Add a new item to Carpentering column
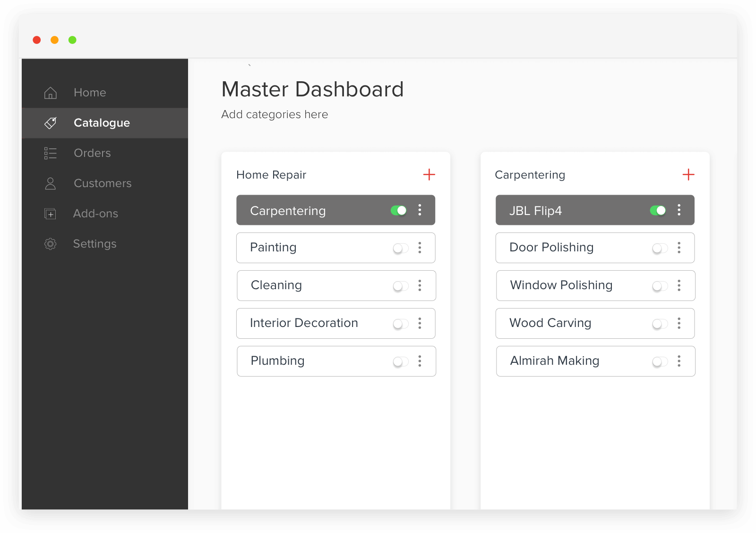 (688, 174)
